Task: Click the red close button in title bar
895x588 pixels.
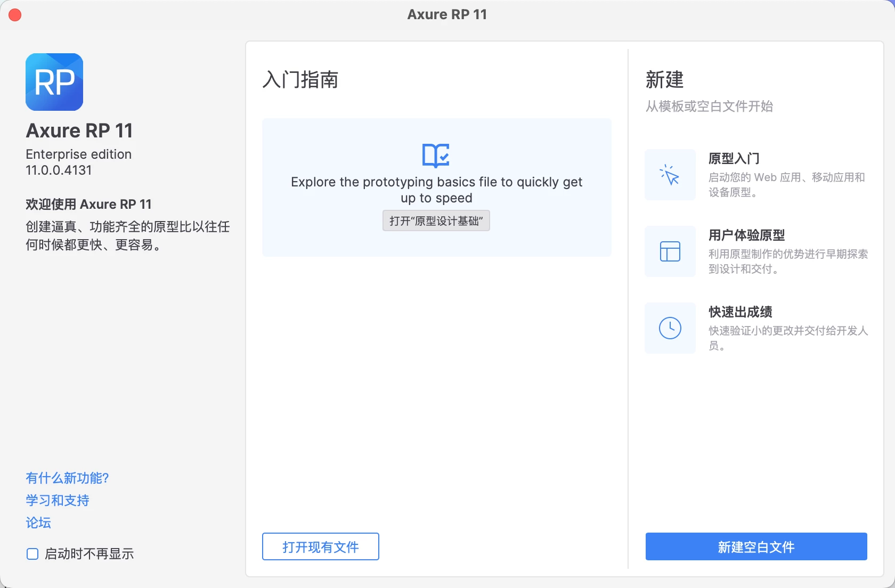Action: click(15, 15)
